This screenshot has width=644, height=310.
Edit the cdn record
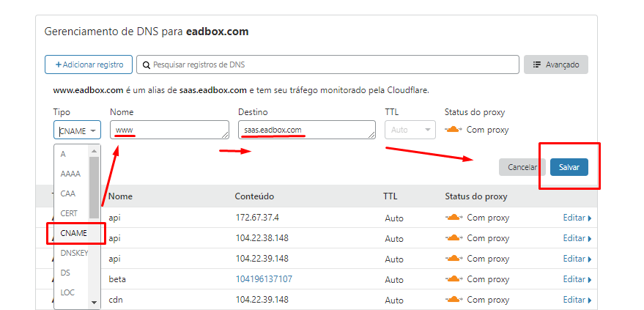tap(577, 300)
